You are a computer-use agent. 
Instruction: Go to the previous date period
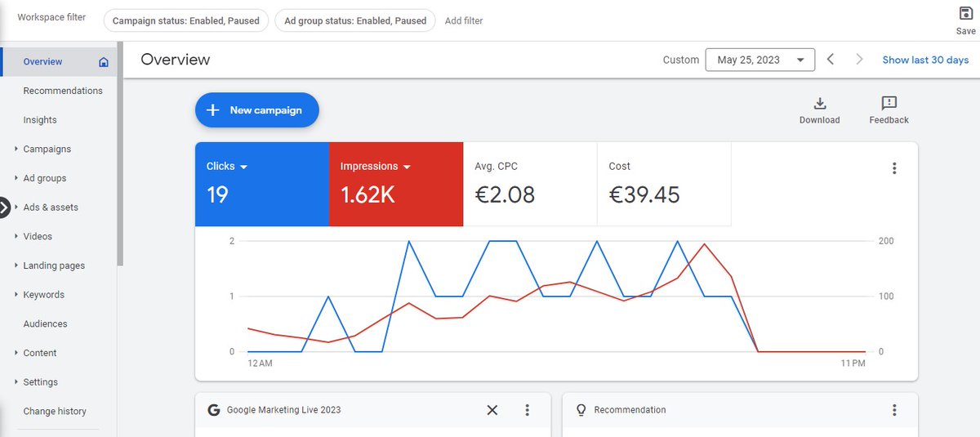(x=830, y=60)
